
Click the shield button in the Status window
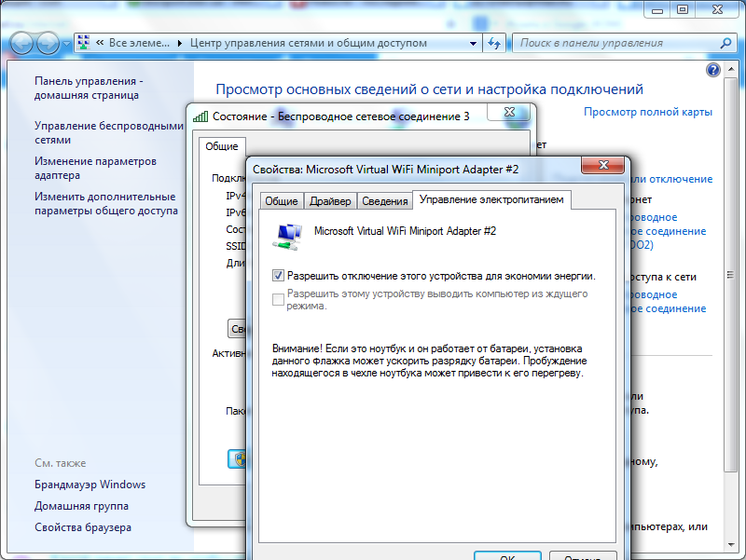pyautogui.click(x=238, y=458)
